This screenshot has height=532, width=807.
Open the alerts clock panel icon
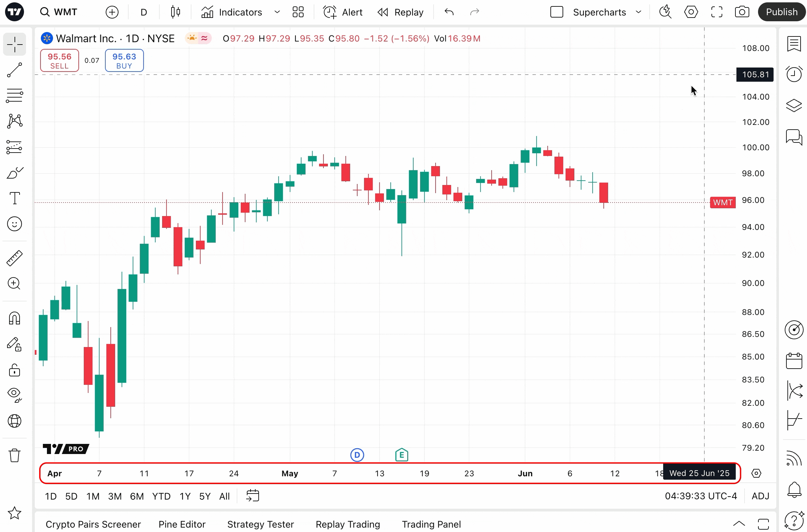(794, 74)
